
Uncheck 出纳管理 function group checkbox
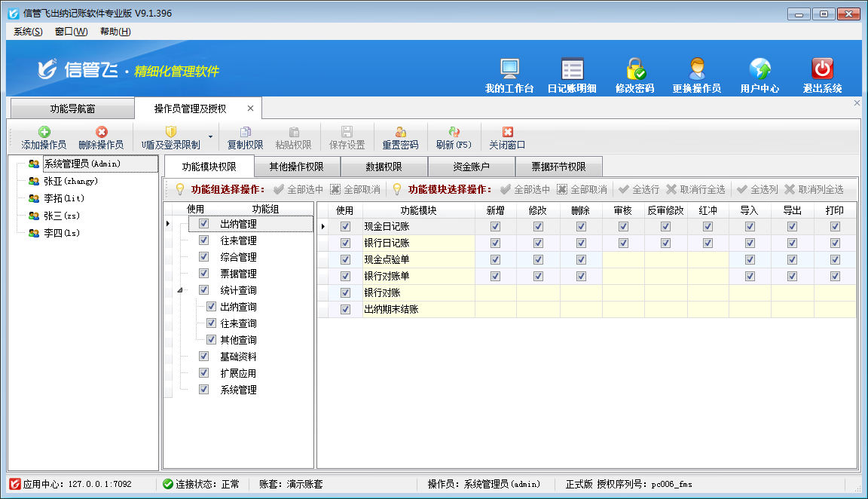click(x=203, y=224)
